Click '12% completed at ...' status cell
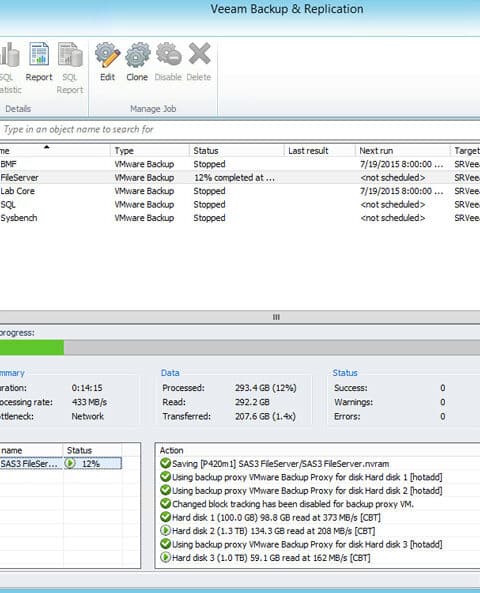This screenshot has width=480, height=593. click(x=235, y=178)
